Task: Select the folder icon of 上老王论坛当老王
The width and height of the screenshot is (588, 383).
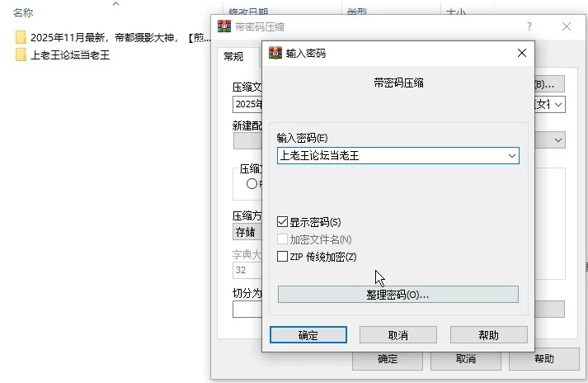Action: (x=21, y=54)
